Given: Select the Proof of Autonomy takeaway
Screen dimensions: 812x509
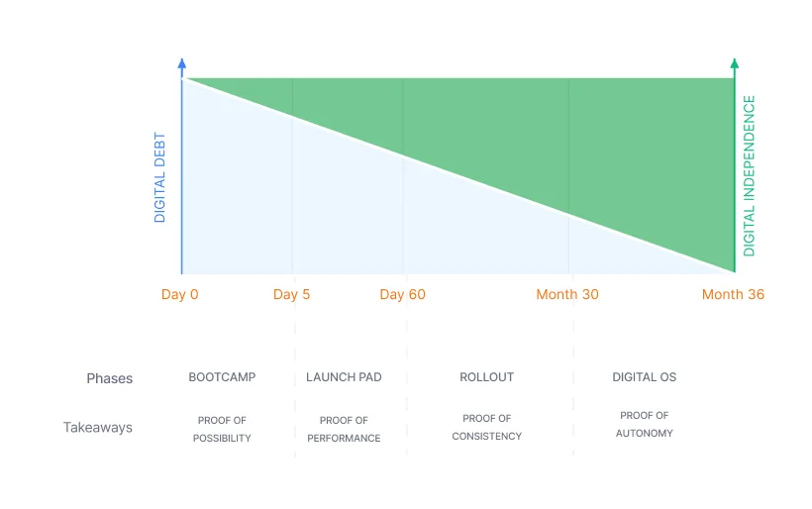Looking at the screenshot, I should [x=644, y=424].
